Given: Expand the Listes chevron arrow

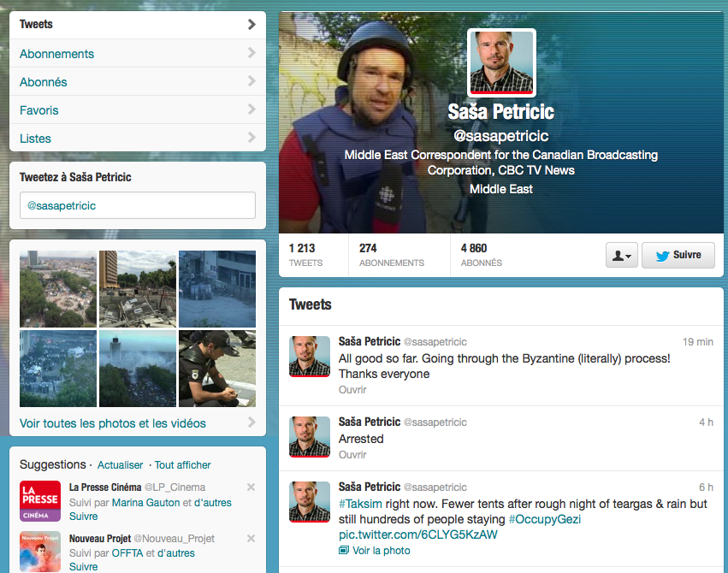Looking at the screenshot, I should (x=252, y=138).
